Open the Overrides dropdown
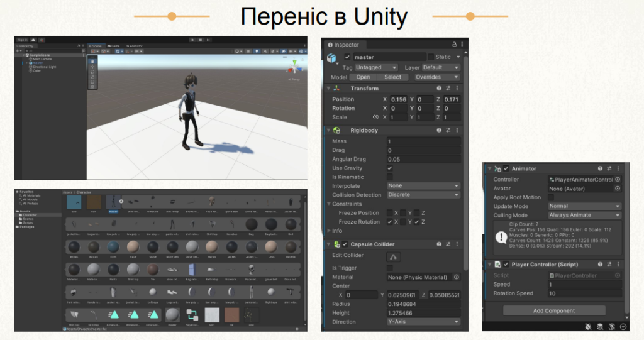This screenshot has height=340, width=644. coord(436,77)
